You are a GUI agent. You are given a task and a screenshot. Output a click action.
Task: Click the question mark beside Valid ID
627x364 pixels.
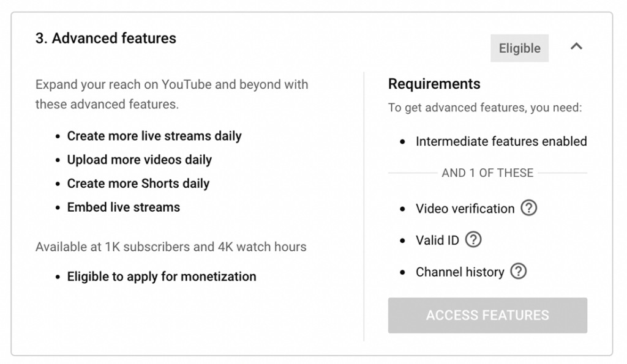(x=472, y=240)
